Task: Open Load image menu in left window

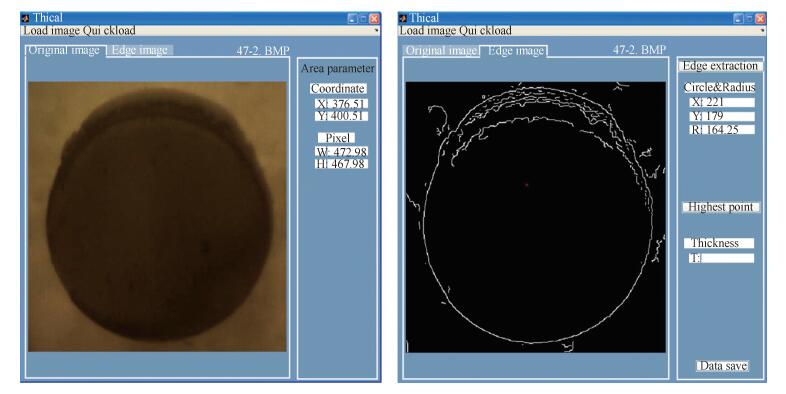Action: coord(51,31)
